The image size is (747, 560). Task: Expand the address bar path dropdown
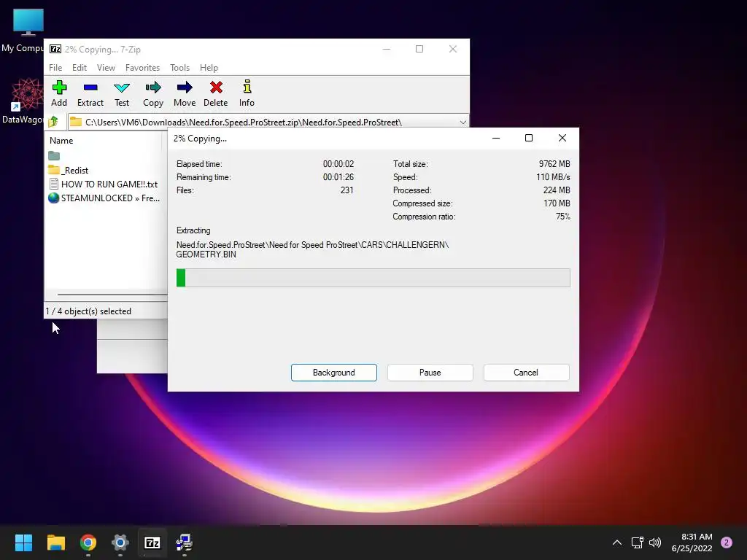462,122
